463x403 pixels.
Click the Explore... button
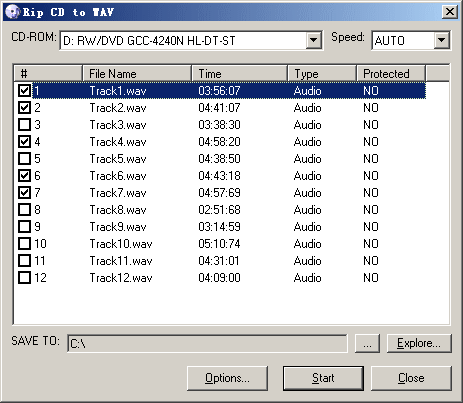[419, 343]
